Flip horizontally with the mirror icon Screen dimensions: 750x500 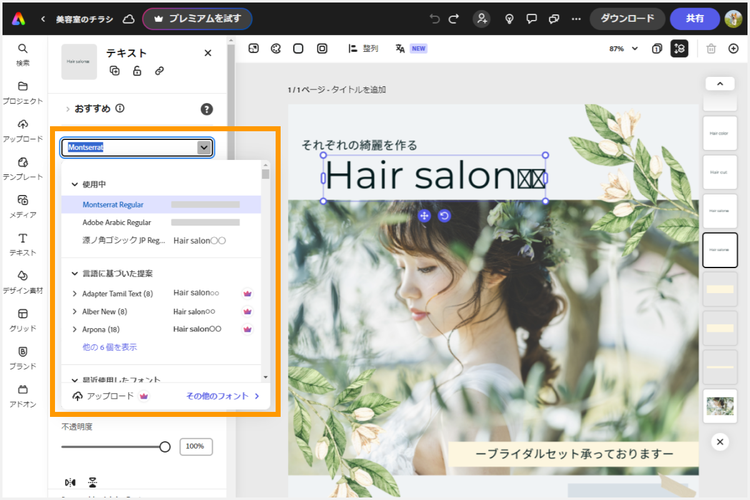pyautogui.click(x=70, y=482)
